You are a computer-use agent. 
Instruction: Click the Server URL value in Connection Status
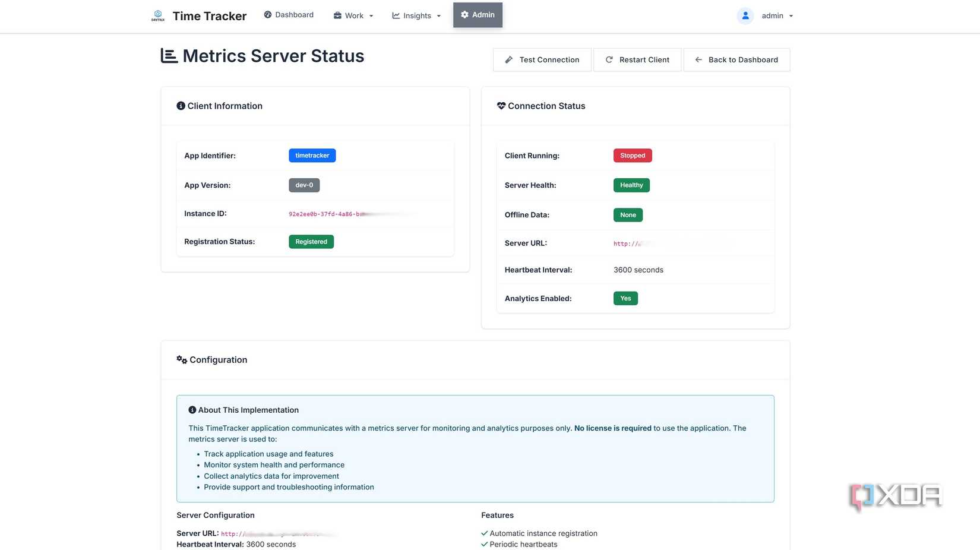click(633, 244)
